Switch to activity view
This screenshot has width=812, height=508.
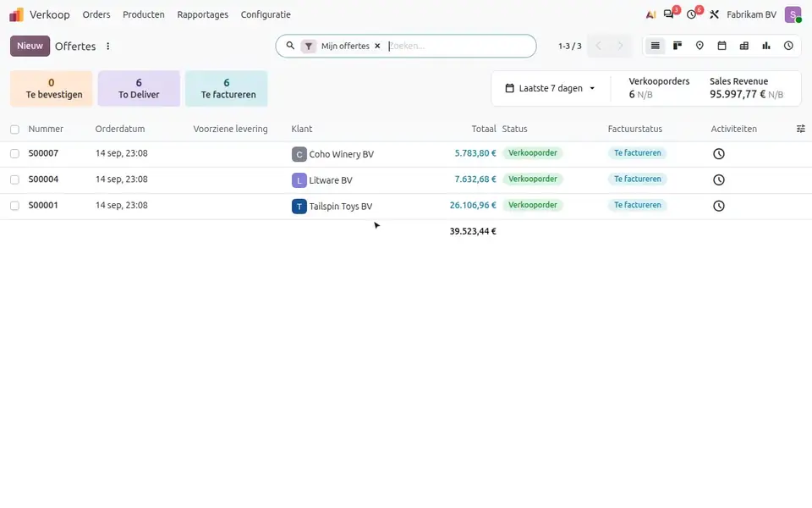coord(788,46)
